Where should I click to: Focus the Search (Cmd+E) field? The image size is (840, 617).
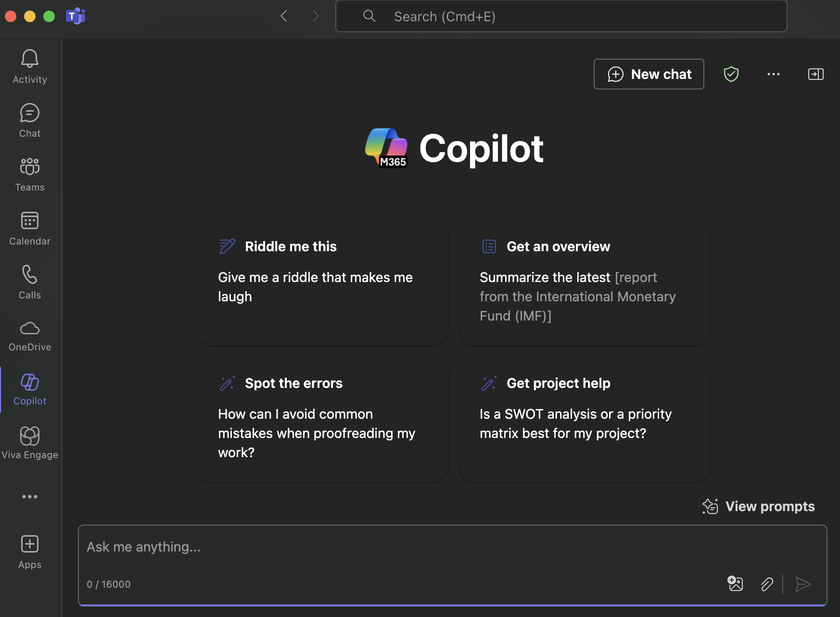(561, 16)
